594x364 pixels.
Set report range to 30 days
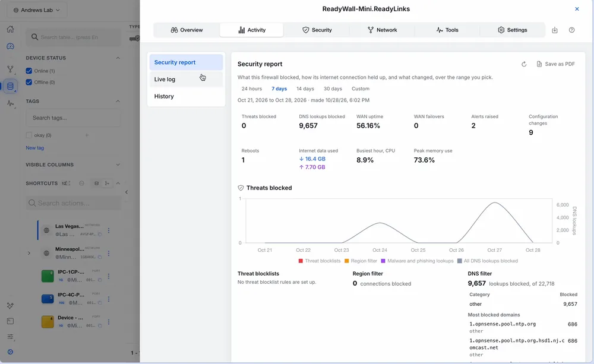(333, 88)
